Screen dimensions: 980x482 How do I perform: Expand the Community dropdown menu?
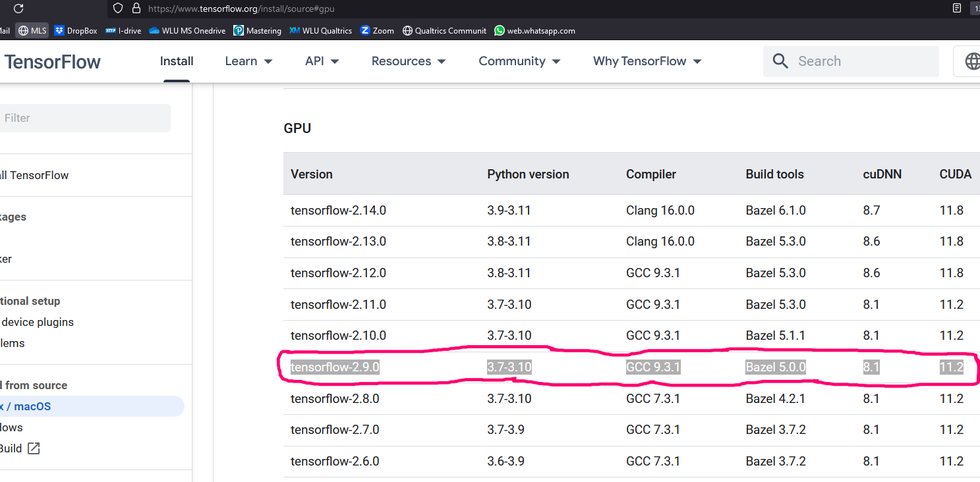tap(519, 61)
